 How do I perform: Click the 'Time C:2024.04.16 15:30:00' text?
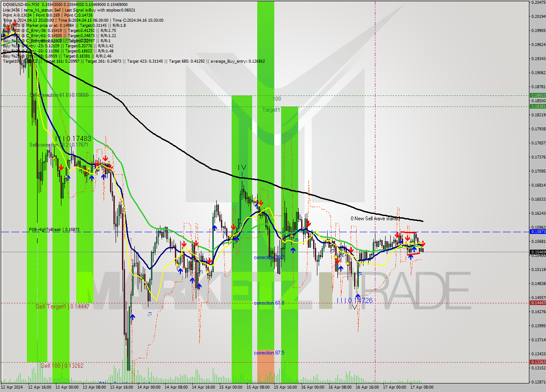pyautogui.click(x=139, y=20)
